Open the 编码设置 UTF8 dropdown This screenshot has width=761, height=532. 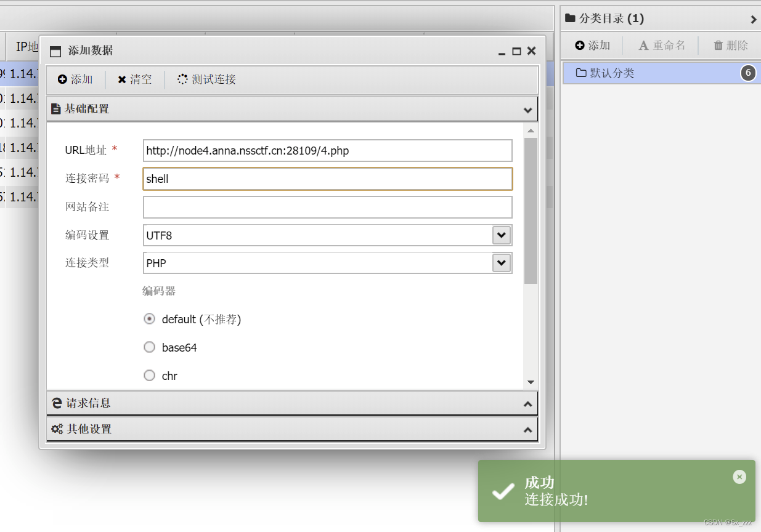(501, 235)
